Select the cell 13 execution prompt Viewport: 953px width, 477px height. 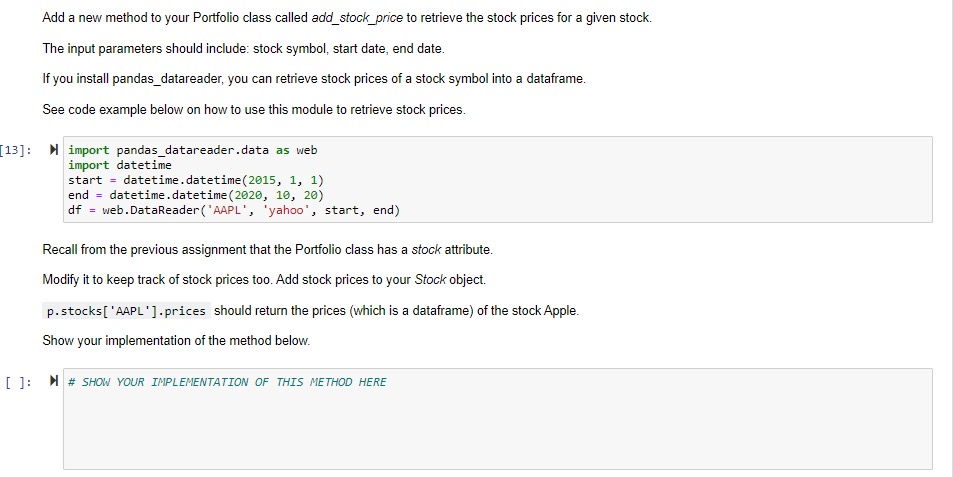[16, 149]
